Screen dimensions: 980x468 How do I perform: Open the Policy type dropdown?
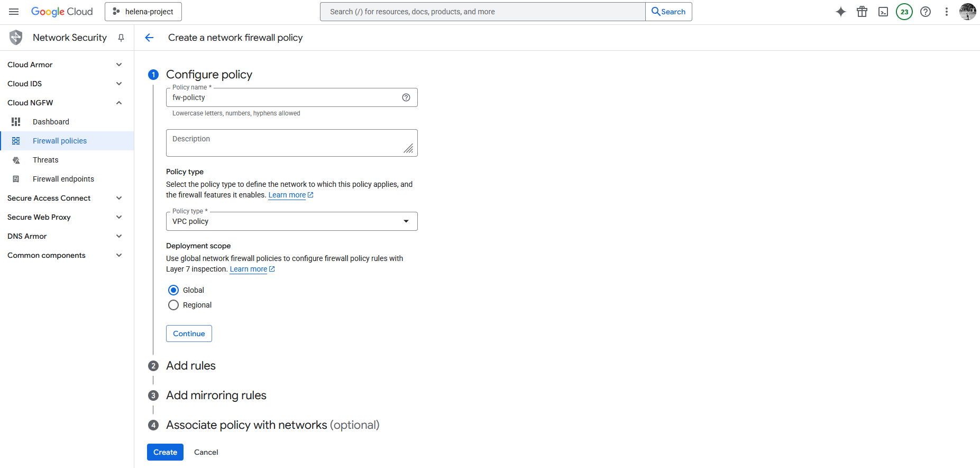pos(291,221)
